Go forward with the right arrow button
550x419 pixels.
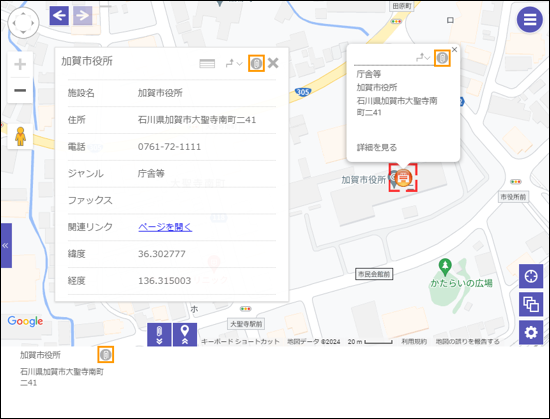tap(82, 15)
